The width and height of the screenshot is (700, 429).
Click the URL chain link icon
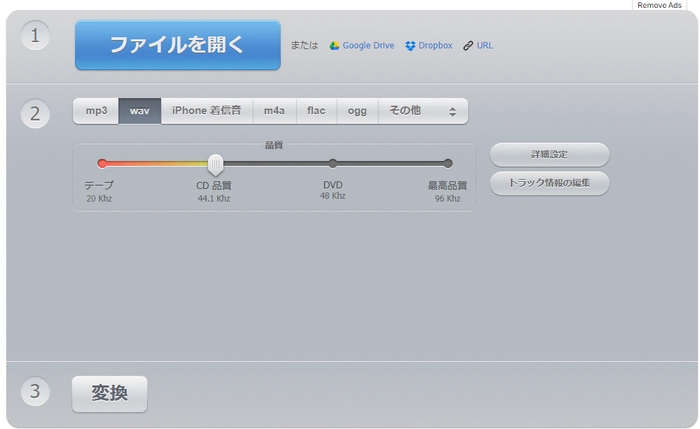click(468, 46)
